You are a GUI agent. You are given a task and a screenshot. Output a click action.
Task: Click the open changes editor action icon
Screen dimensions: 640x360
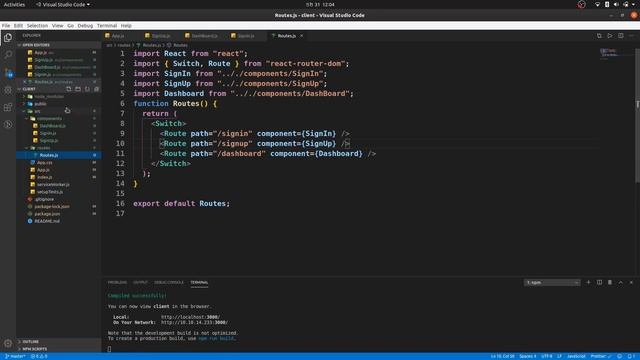599,36
